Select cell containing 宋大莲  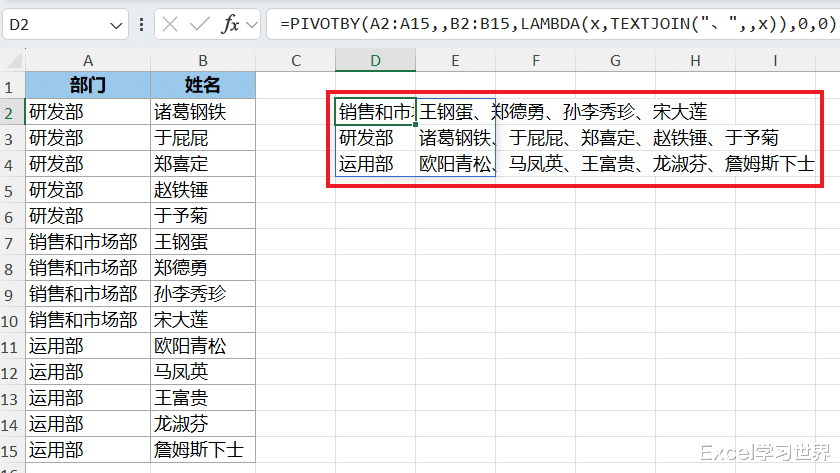[x=203, y=320]
